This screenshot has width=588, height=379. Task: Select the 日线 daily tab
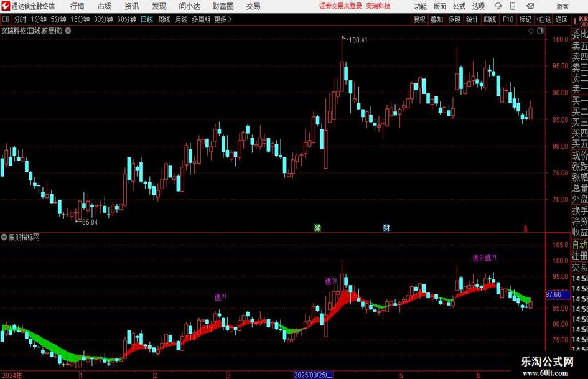(x=147, y=19)
